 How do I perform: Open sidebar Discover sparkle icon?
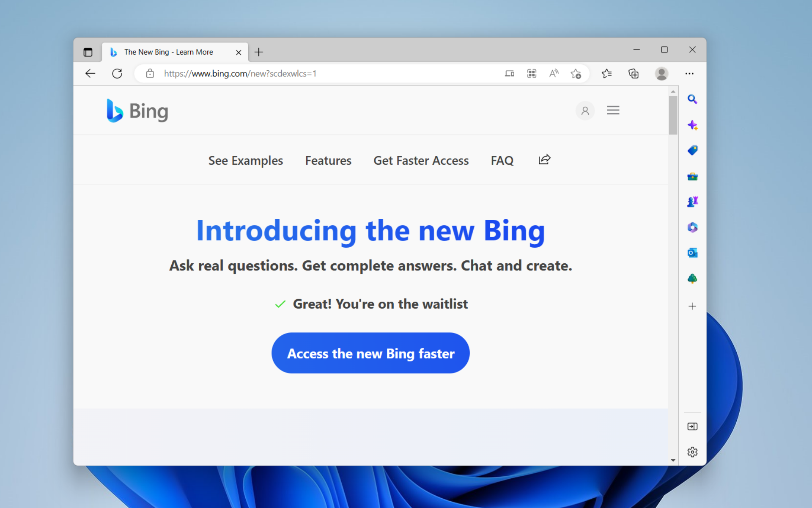click(692, 125)
